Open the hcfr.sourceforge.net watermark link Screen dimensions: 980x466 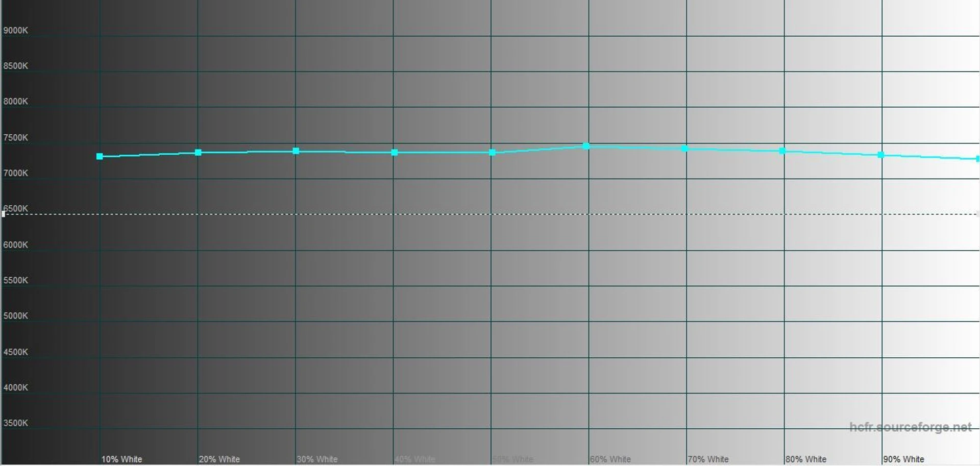[910, 427]
